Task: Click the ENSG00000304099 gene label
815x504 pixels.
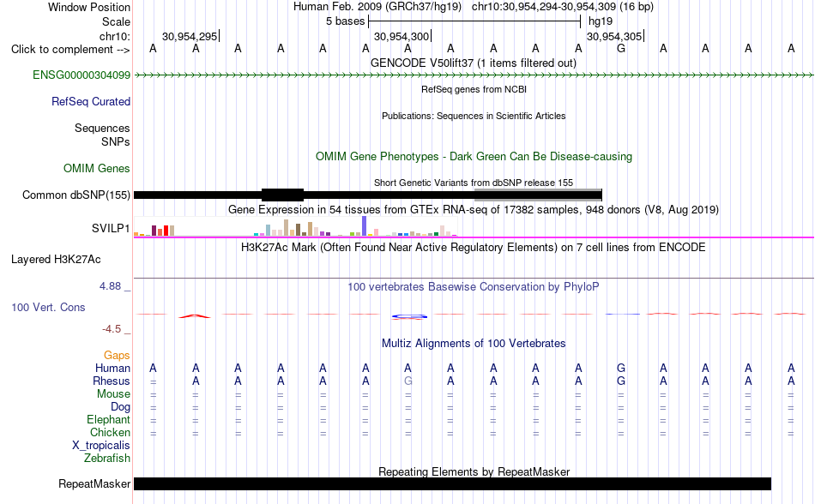Action: (81, 75)
